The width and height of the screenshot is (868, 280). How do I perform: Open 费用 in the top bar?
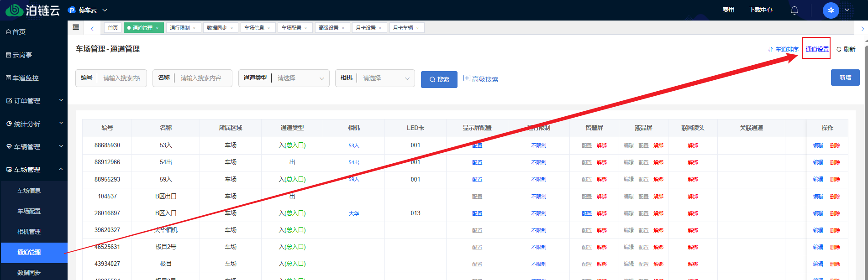pos(729,10)
